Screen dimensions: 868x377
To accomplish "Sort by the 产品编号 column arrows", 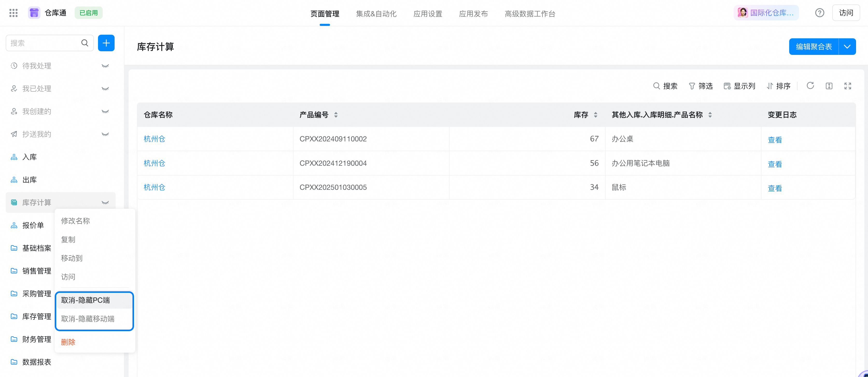I will coord(336,115).
